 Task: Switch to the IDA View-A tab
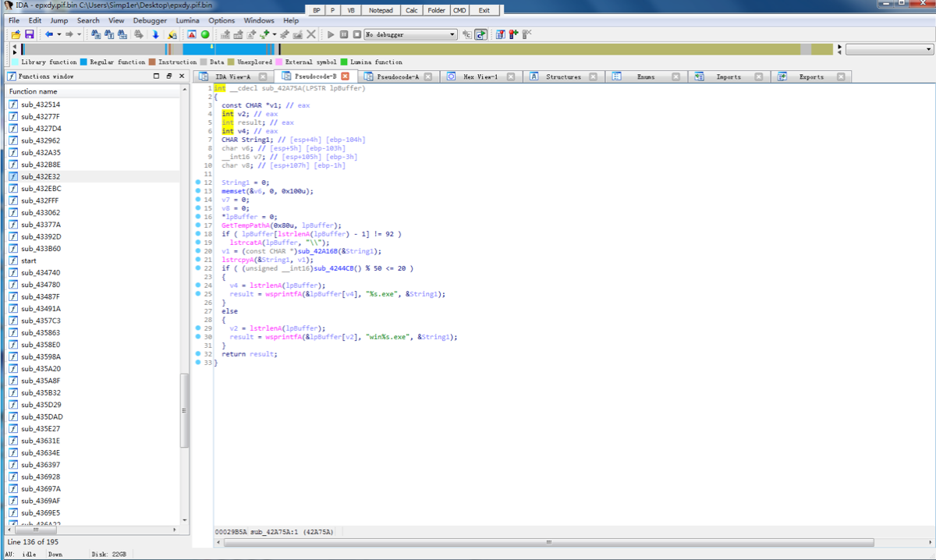pyautogui.click(x=232, y=76)
